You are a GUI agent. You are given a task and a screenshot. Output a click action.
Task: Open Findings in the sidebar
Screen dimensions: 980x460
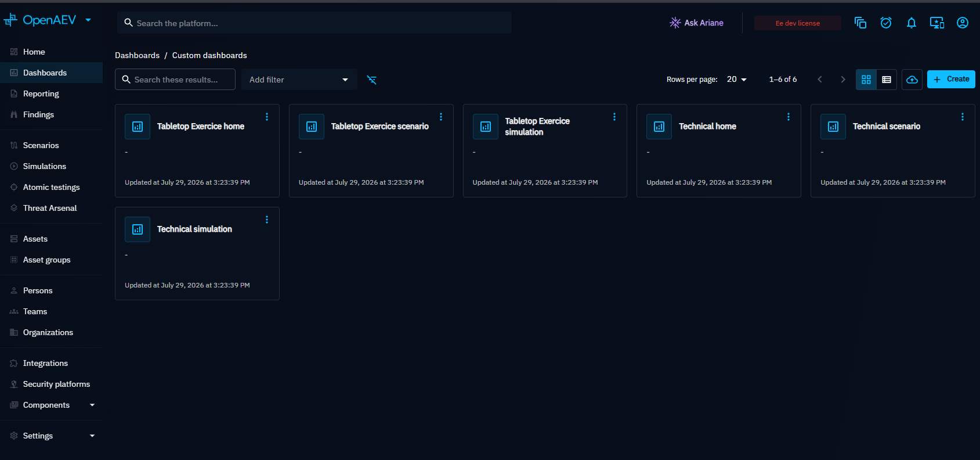51,114
